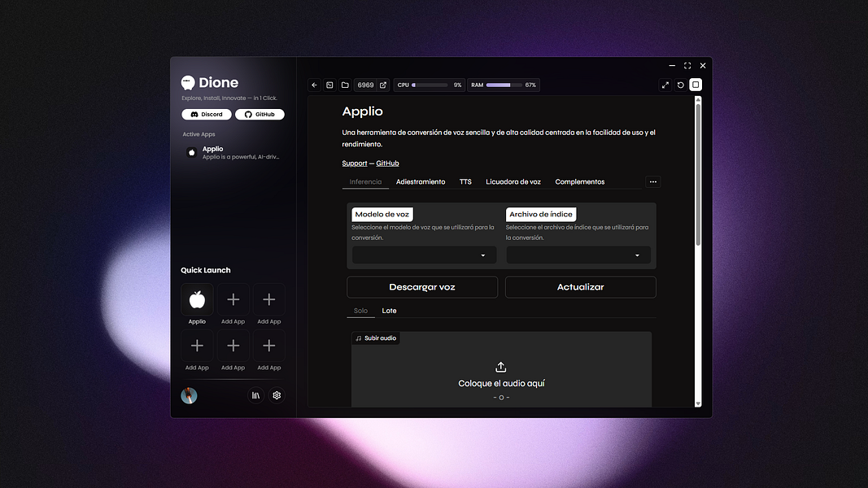The image size is (868, 488).
Task: Open Modelo de voz dropdown
Action: (424, 255)
